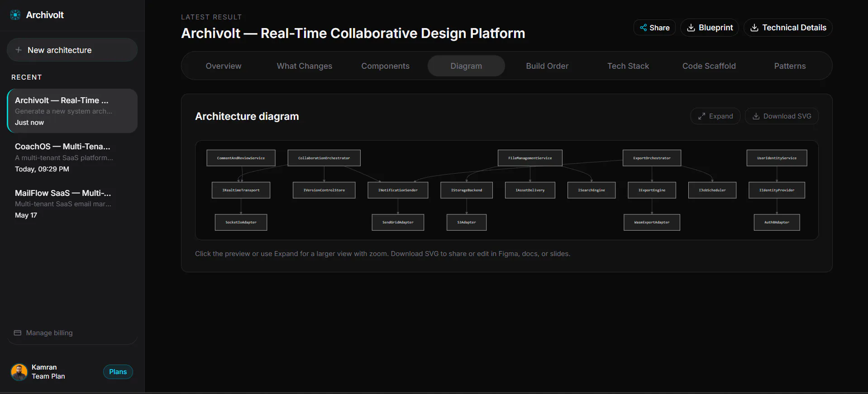
Task: Click the CollaborationOrchestrator diagram node
Action: 324,158
